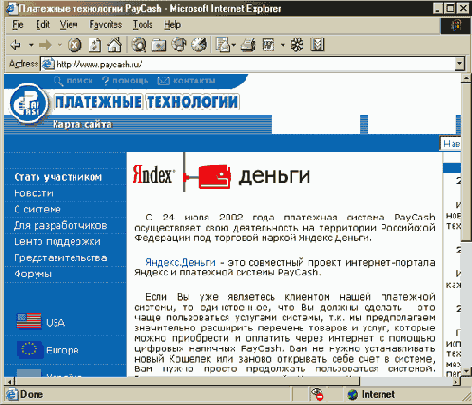The height and width of the screenshot is (405, 472).
Task: Open the Представительства link
Action: click(x=61, y=258)
